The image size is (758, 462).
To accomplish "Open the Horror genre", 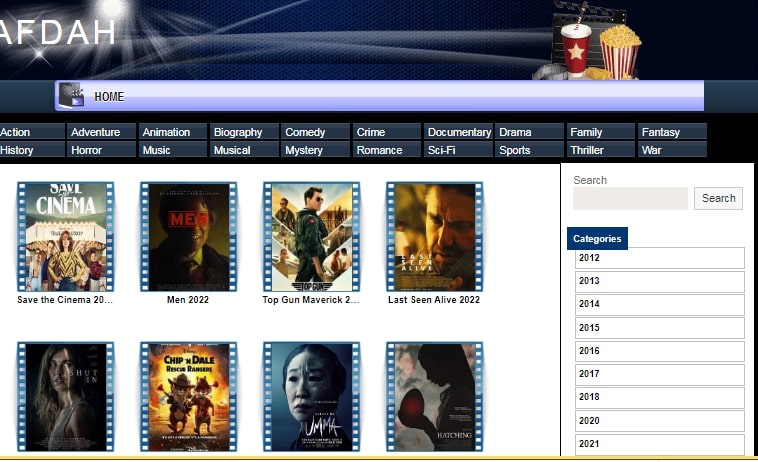I will [102, 150].
